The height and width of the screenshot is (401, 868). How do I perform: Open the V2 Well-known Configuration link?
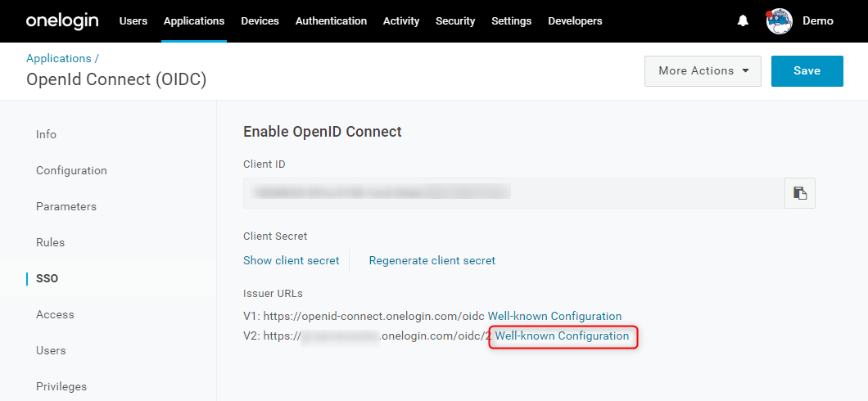[x=562, y=336]
